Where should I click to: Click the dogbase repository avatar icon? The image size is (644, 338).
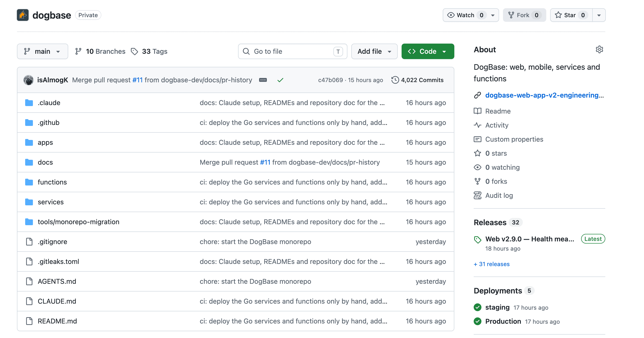(x=23, y=15)
